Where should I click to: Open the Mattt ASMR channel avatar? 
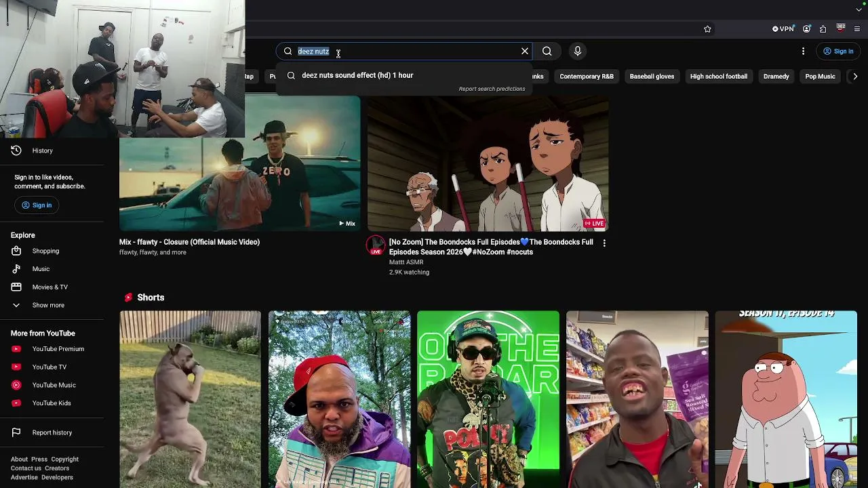[x=376, y=245]
